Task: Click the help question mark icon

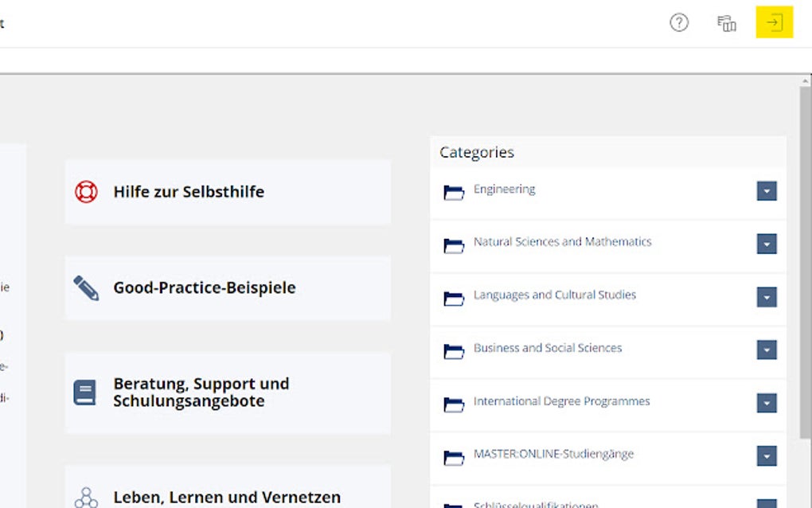Action: pyautogui.click(x=678, y=23)
